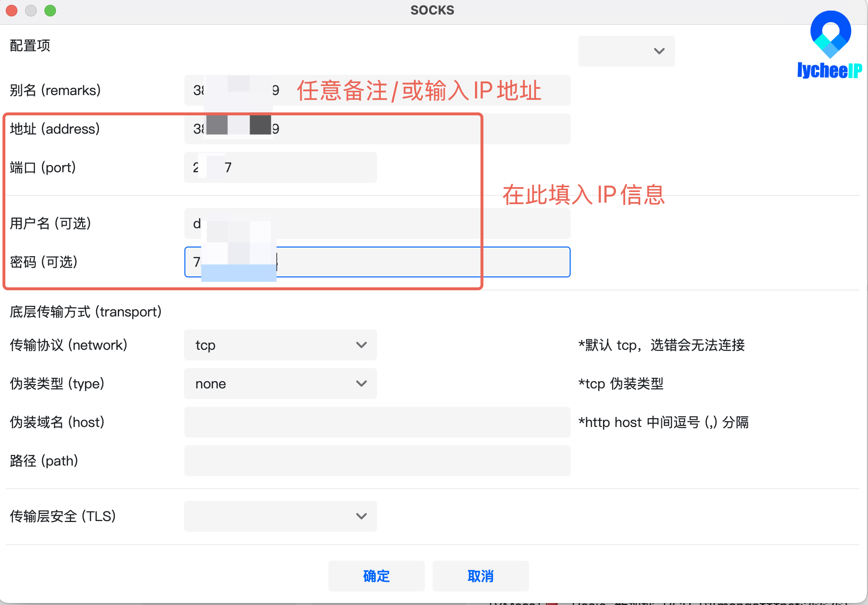Screen dimensions: 868x605
Task: Click into the 地址 (address) field
Action: pyautogui.click(x=377, y=129)
